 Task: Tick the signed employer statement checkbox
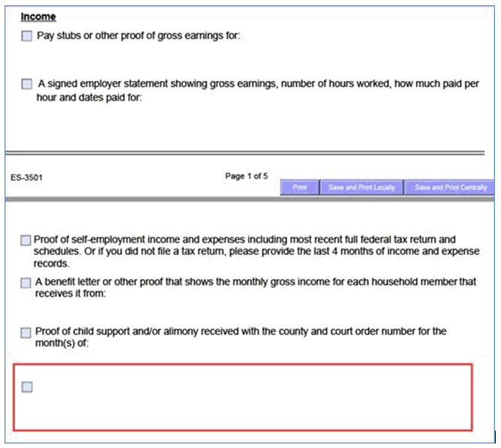coord(27,84)
